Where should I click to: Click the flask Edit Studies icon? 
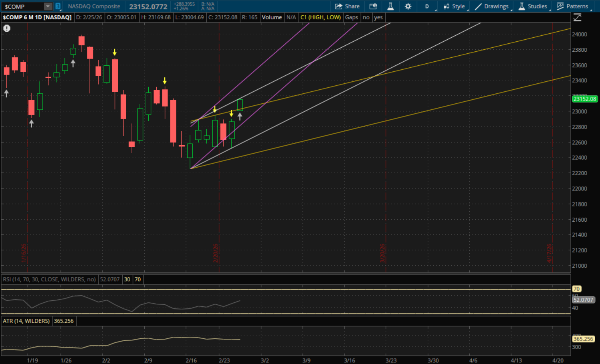tap(390, 6)
